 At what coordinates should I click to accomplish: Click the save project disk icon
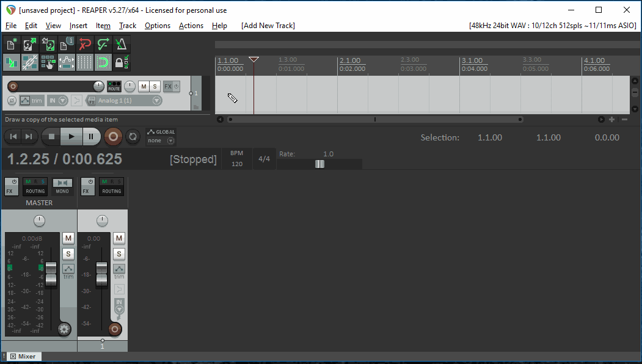[x=48, y=44]
